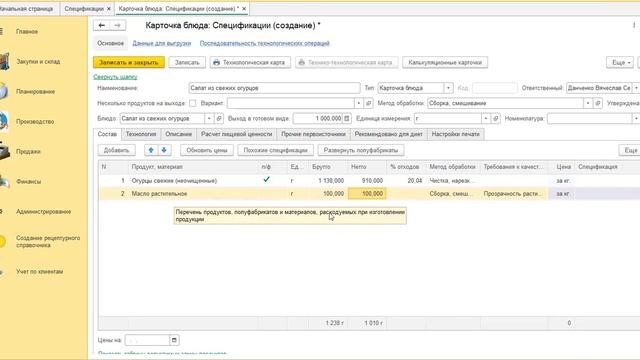
Task: Go forward with the right arrow button
Action: (118, 25)
